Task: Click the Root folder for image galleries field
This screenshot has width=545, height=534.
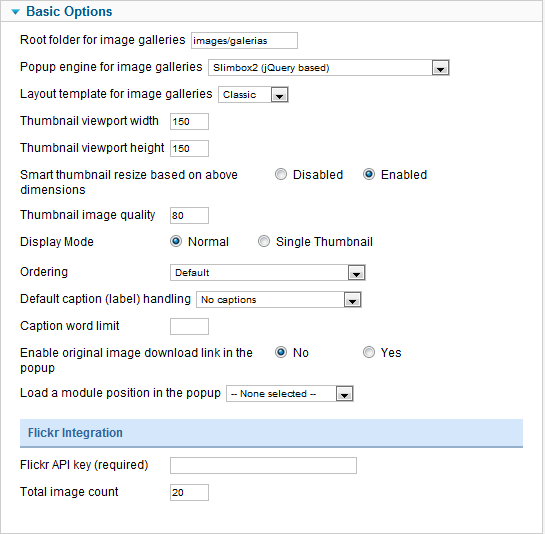Action: coord(244,41)
